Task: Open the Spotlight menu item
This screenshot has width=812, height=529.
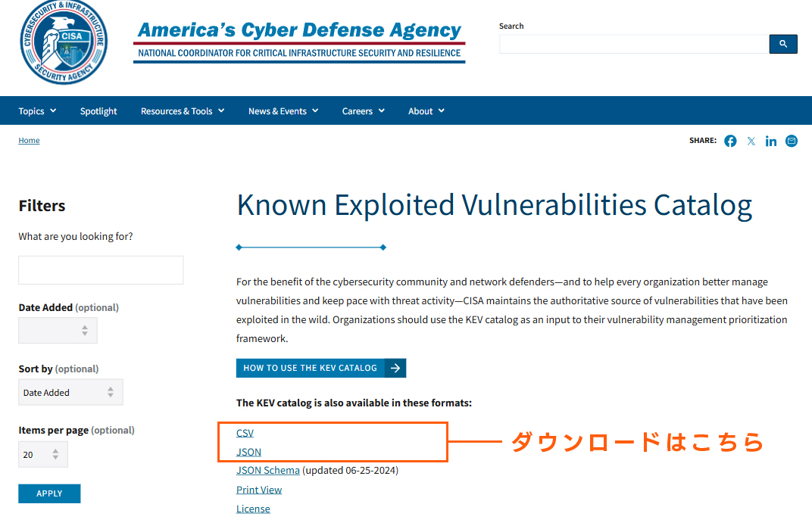Action: [x=98, y=111]
